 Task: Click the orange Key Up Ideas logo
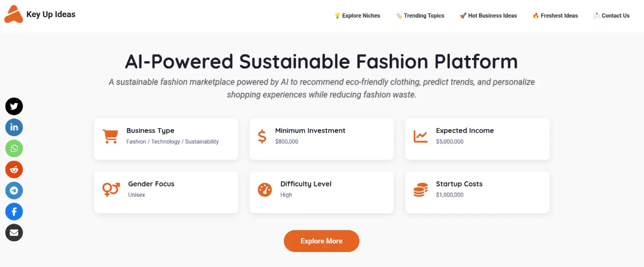point(13,14)
